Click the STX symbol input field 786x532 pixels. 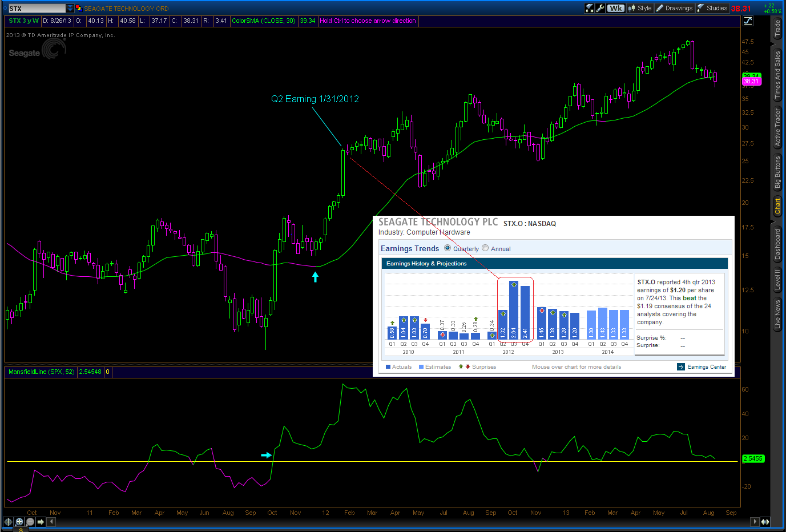pyautogui.click(x=37, y=9)
